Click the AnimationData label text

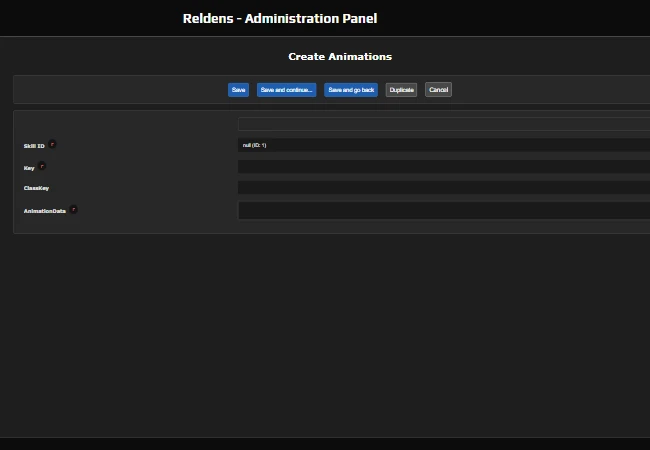pyautogui.click(x=45, y=211)
